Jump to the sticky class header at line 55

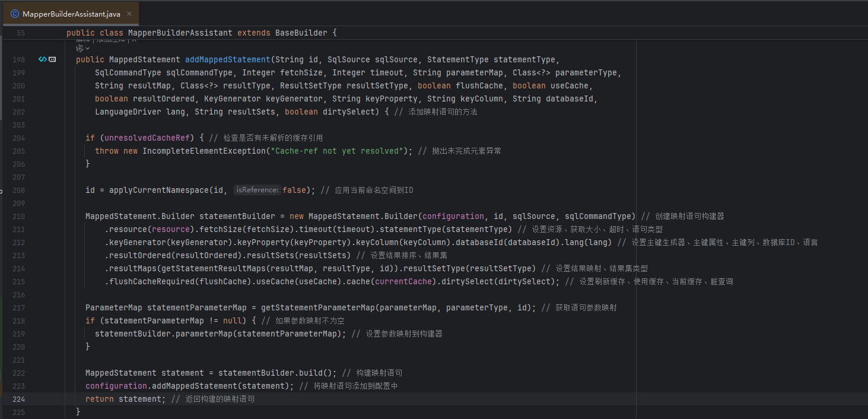point(202,33)
